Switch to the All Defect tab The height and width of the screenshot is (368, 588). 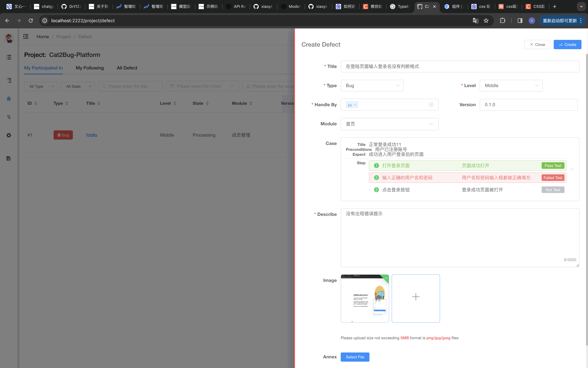(x=127, y=68)
